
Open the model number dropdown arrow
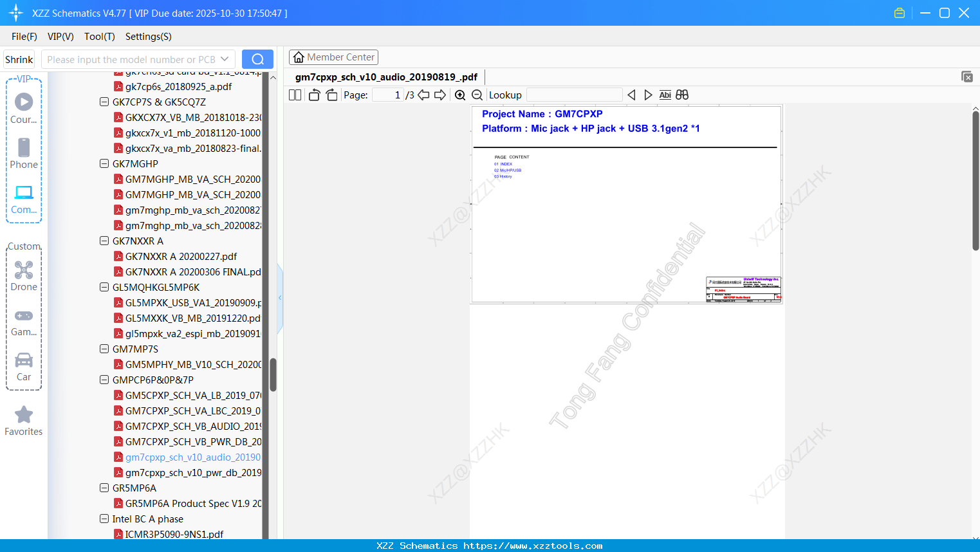click(225, 59)
